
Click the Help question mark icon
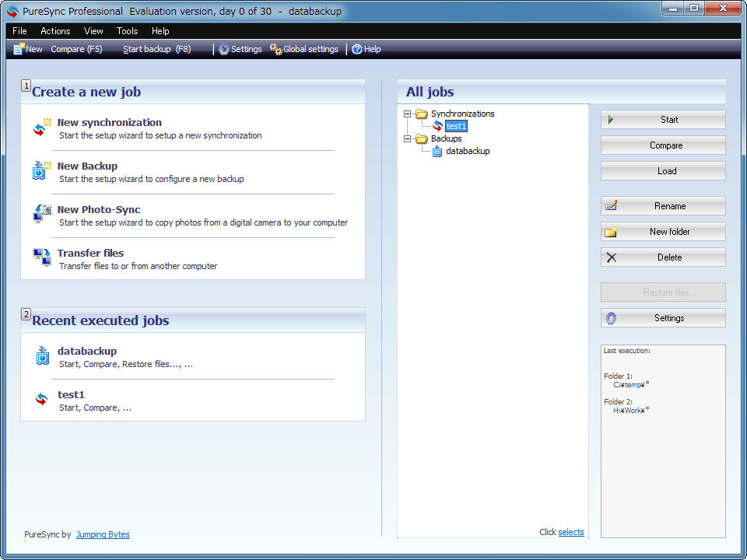coord(357,49)
